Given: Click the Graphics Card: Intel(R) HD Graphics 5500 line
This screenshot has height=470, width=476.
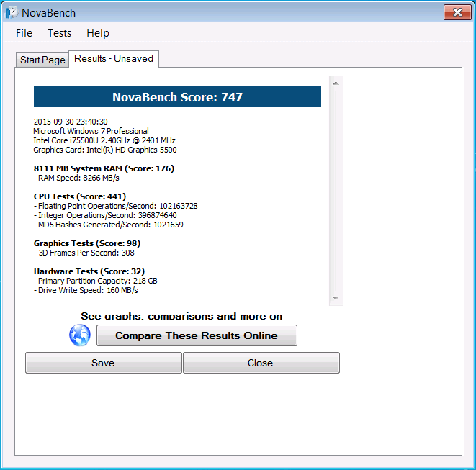Looking at the screenshot, I should click(x=105, y=150).
